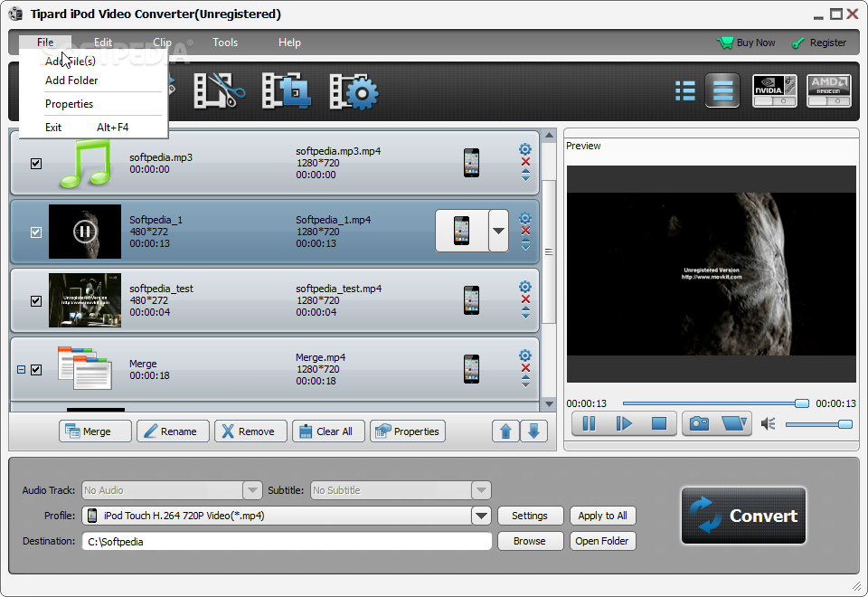Click iPod device icon for softpedia.mp3
This screenshot has height=597, width=868.
(472, 163)
